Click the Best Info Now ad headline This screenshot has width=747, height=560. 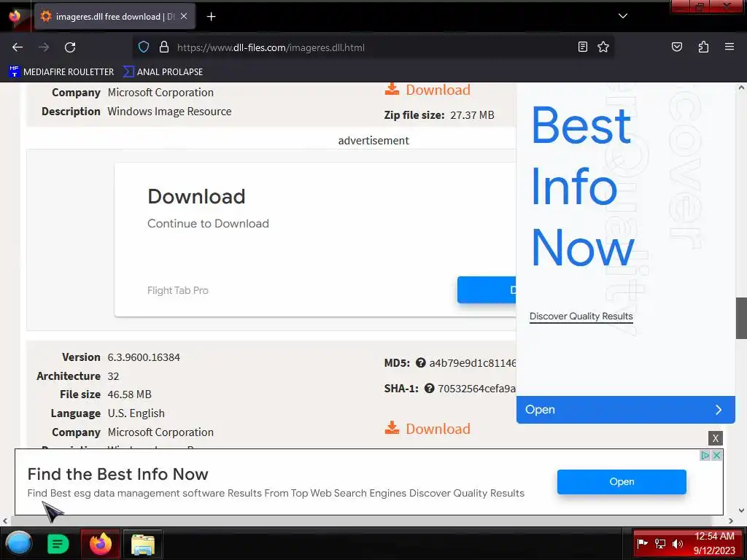[x=583, y=186]
